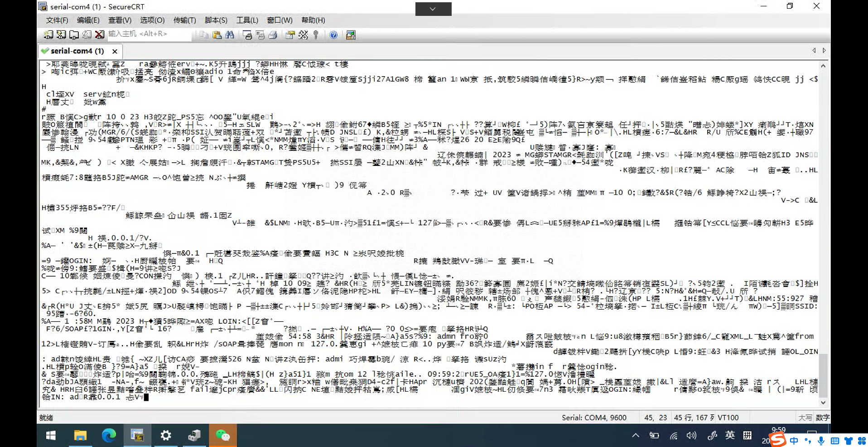Click the 就绪 status bar text

(x=46, y=418)
